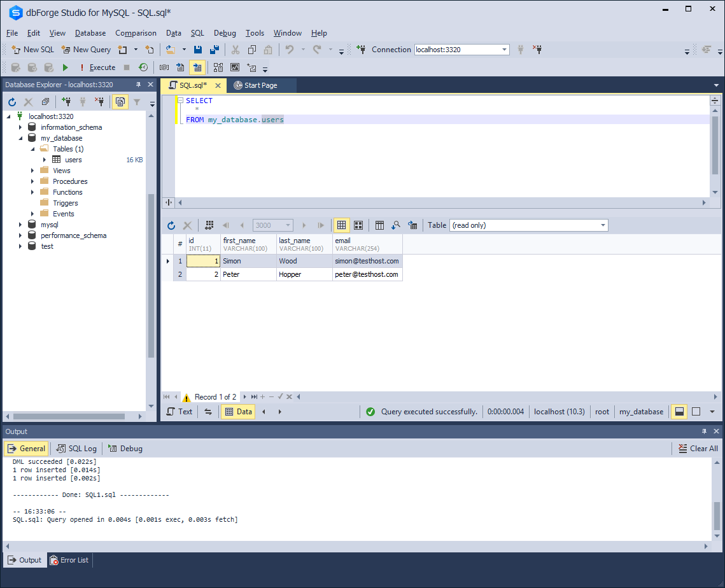The width and height of the screenshot is (725, 588).
Task: Open the Connection dropdown showing localhost:3320
Action: [505, 49]
